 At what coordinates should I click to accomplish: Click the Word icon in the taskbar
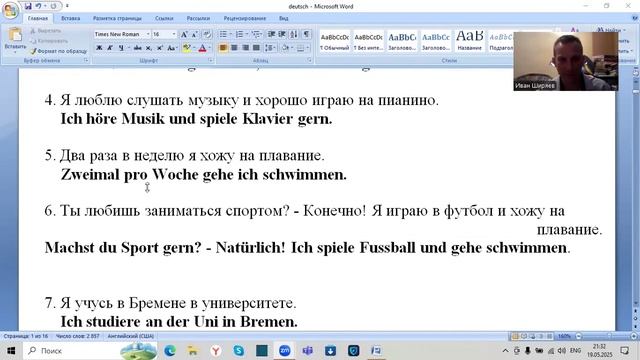[376, 351]
